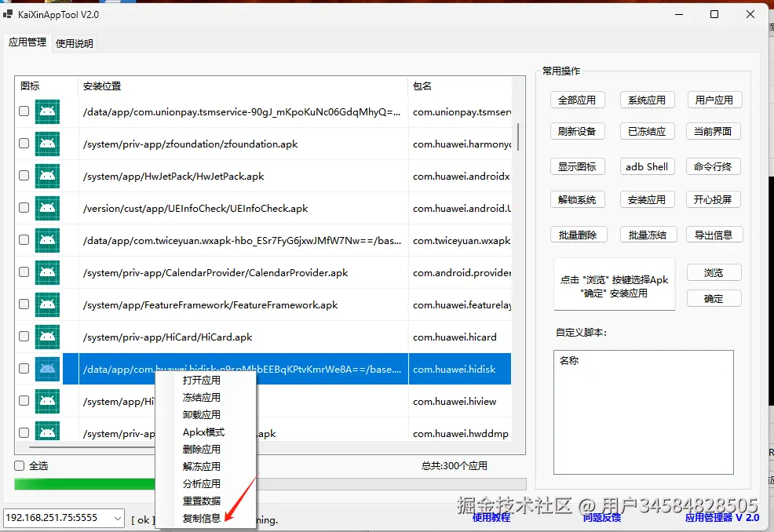Switch to the 应用管理 tab
The width and height of the screenshot is (774, 532).
(27, 42)
